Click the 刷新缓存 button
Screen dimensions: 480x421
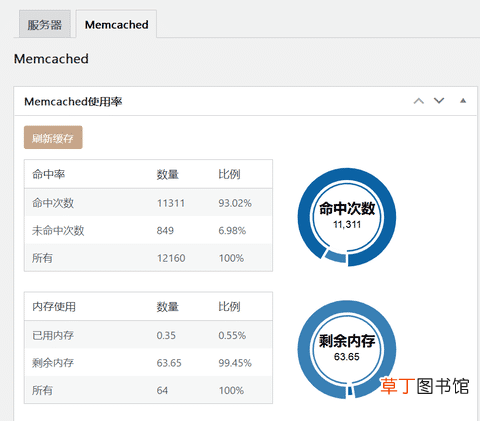[53, 137]
